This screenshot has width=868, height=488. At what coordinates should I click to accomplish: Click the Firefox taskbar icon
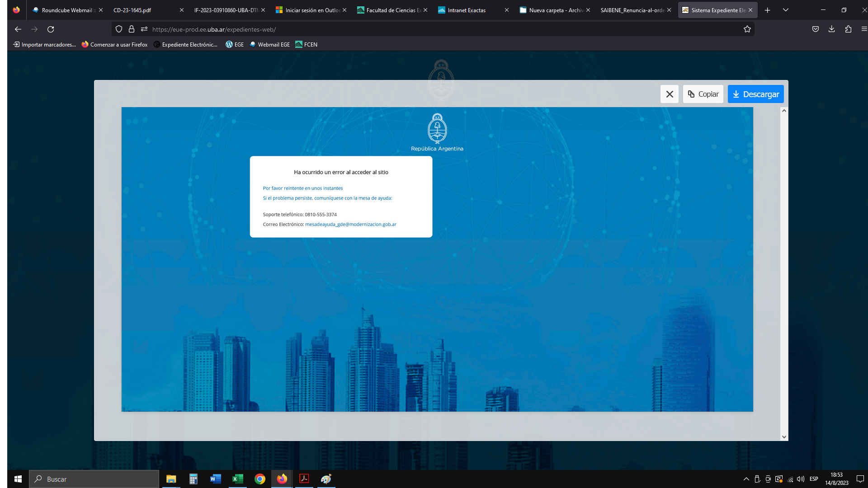point(282,479)
